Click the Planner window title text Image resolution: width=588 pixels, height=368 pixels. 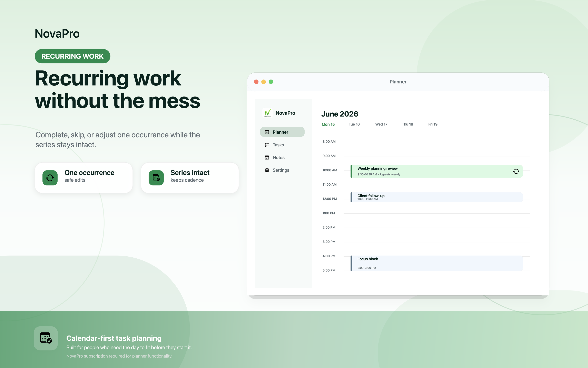point(398,82)
